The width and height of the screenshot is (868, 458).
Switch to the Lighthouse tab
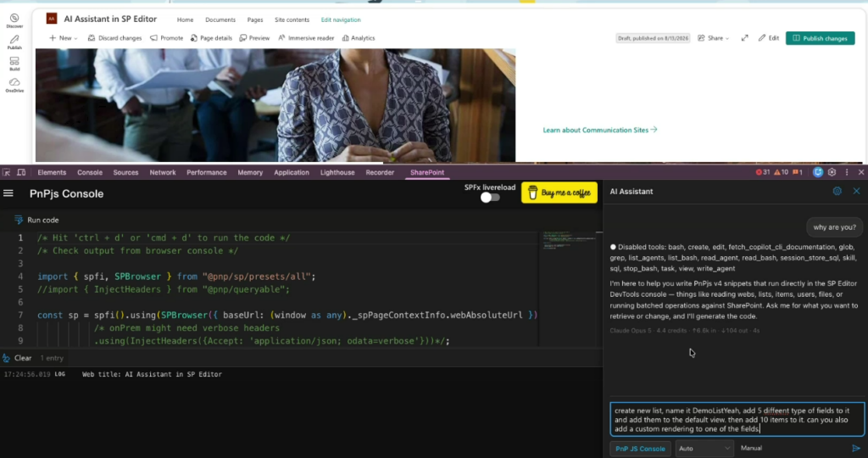click(x=337, y=173)
